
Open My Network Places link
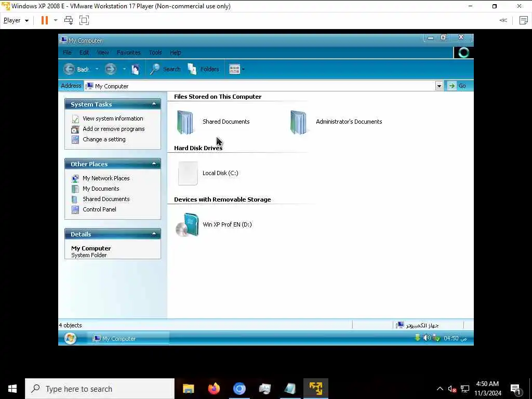(106, 178)
